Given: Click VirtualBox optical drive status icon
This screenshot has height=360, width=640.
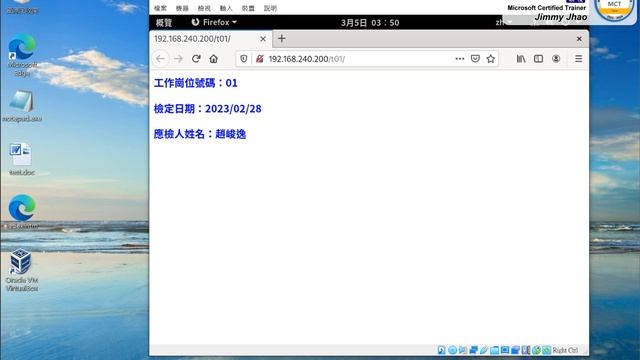Looking at the screenshot, I should (452, 350).
